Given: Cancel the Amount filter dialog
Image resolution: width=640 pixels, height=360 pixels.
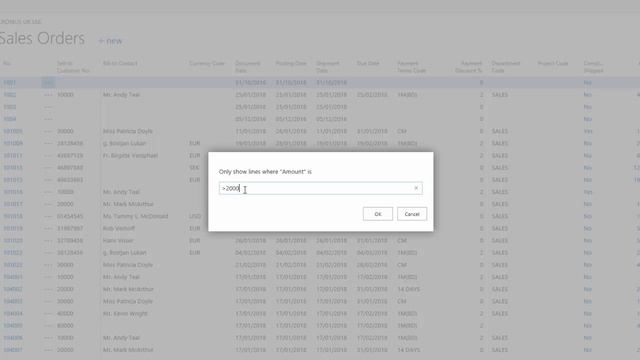Looking at the screenshot, I should click(412, 214).
